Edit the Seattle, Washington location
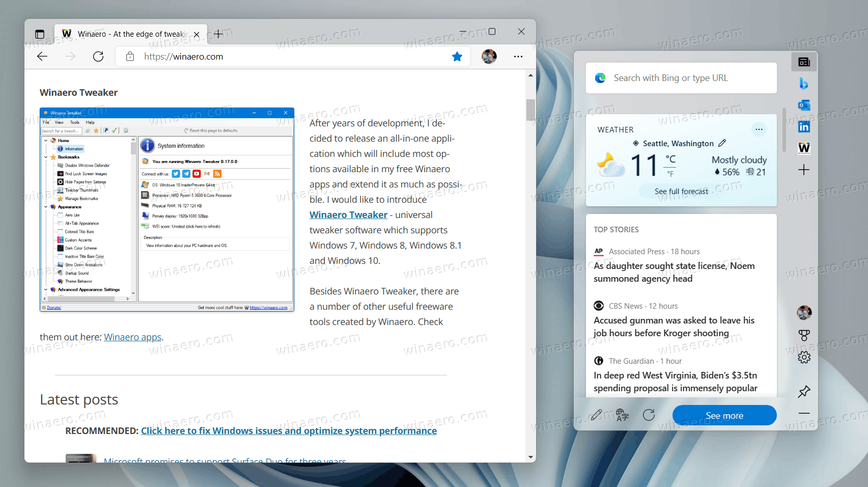The width and height of the screenshot is (868, 487). 722,143
